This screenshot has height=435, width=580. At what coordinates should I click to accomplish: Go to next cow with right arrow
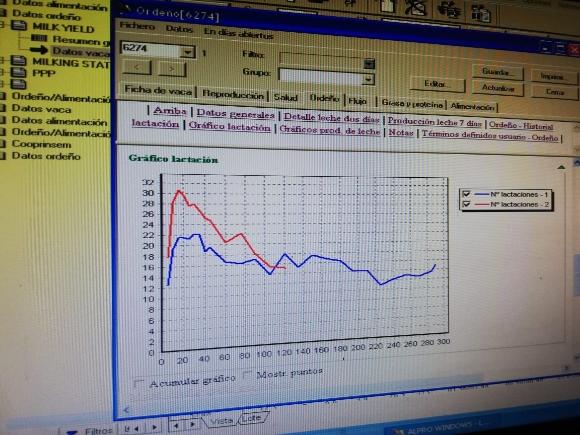tap(172, 69)
